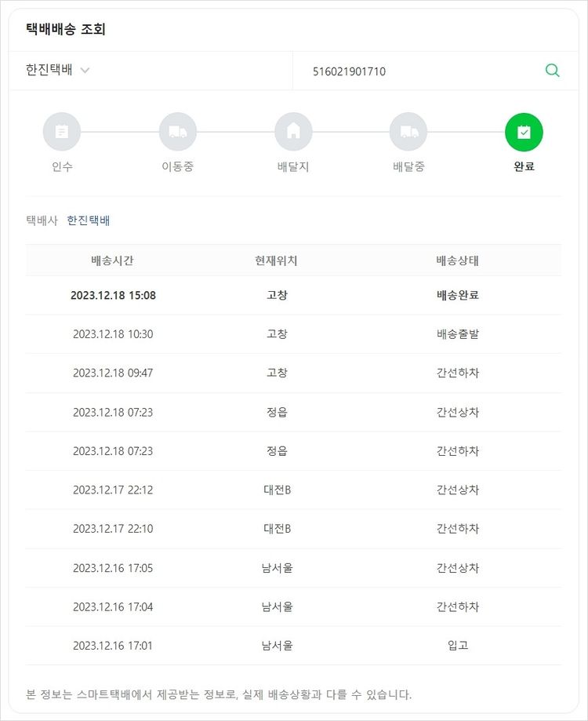588x721 pixels.
Task: Click the 배달중 delivery truck icon
Action: pyautogui.click(x=408, y=132)
